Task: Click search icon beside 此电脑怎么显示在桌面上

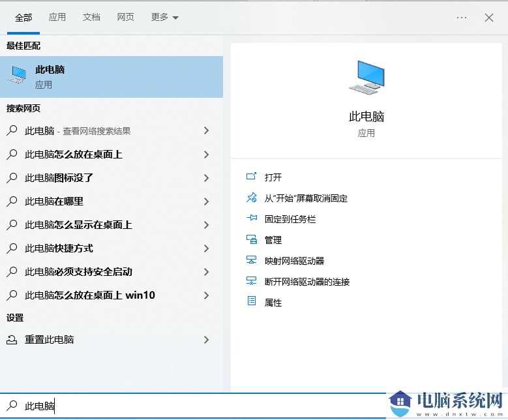Action: 12,224
